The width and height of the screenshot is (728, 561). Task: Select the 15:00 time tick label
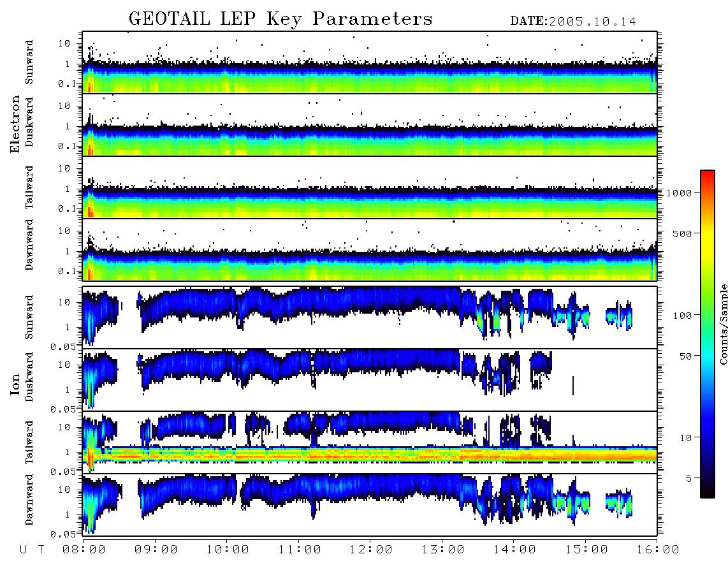point(586,550)
